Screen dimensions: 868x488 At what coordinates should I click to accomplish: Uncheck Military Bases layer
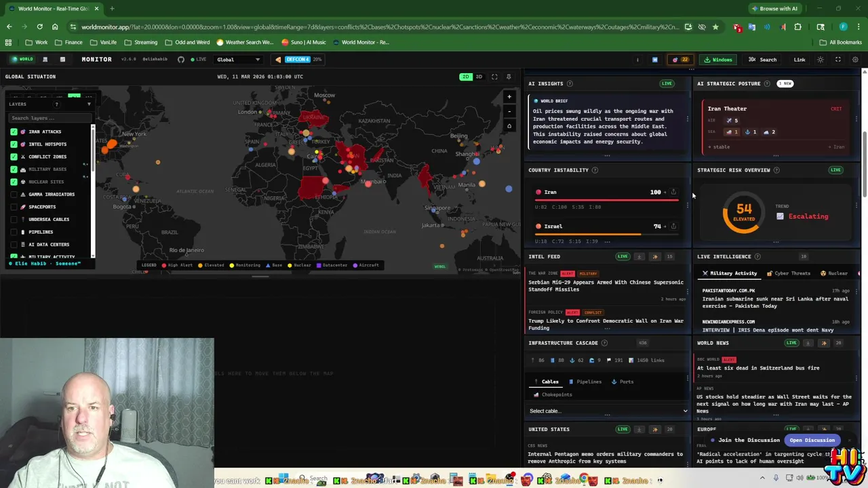(x=14, y=169)
